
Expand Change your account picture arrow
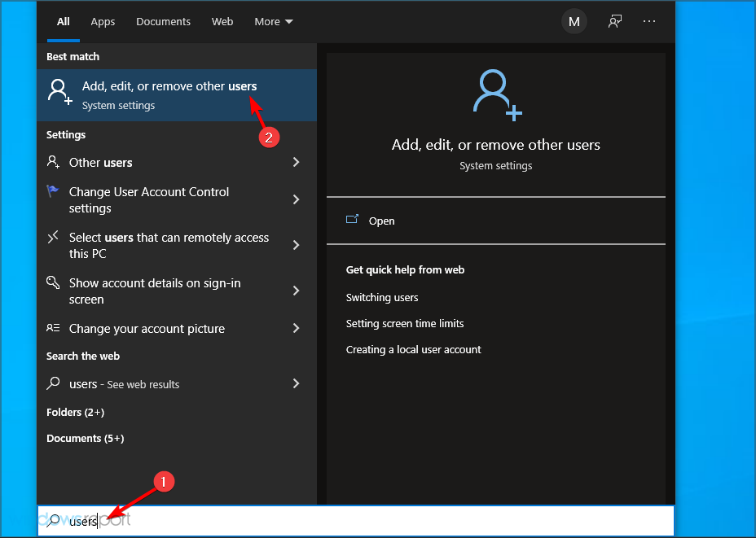coord(296,329)
